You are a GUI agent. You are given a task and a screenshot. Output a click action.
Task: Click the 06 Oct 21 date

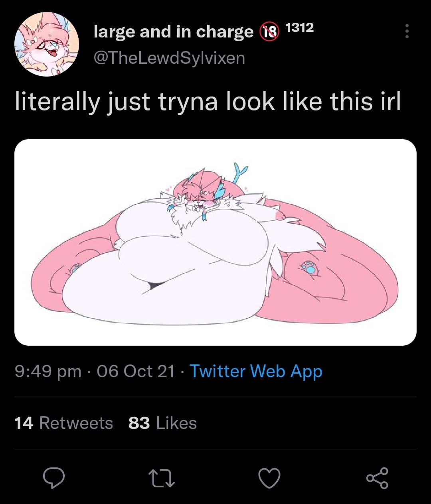point(136,372)
